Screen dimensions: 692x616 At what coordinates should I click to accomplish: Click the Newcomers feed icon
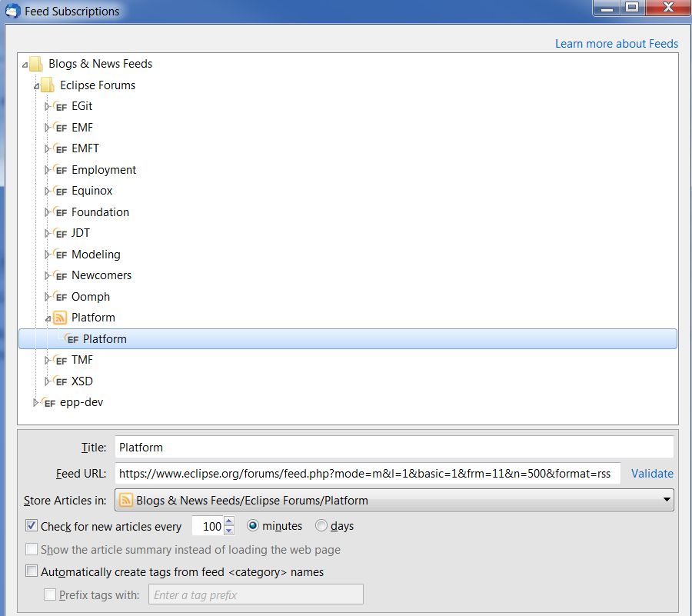pyautogui.click(x=60, y=275)
